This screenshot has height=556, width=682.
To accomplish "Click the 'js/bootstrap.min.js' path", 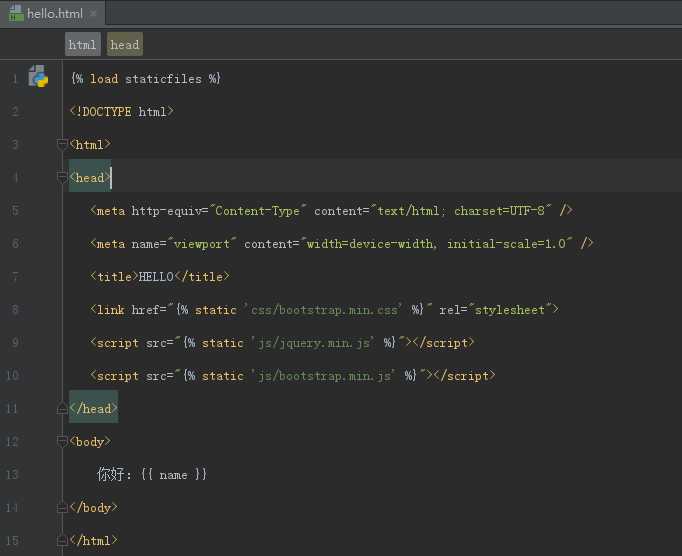I will point(324,375).
